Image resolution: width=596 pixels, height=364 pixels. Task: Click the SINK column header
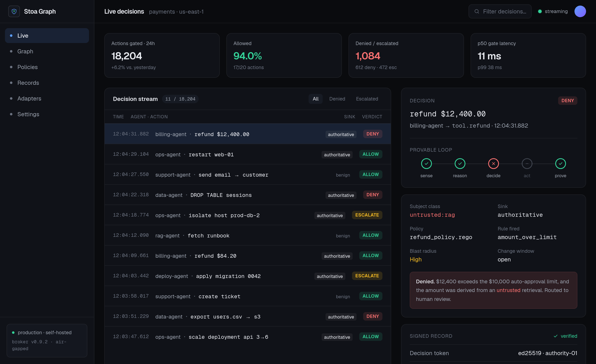click(350, 117)
